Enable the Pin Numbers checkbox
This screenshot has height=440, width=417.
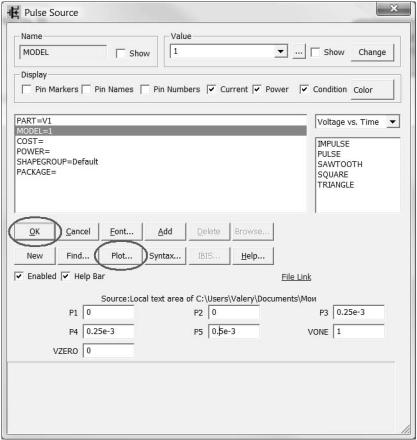145,89
